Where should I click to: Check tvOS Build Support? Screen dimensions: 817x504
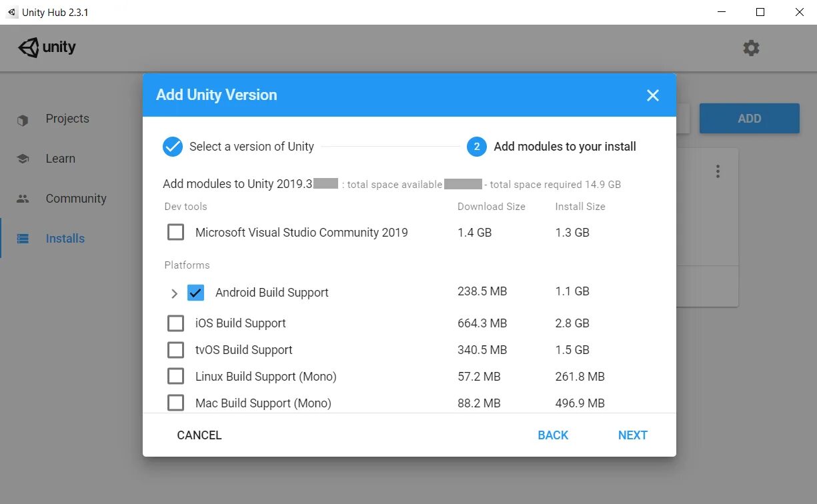(175, 350)
